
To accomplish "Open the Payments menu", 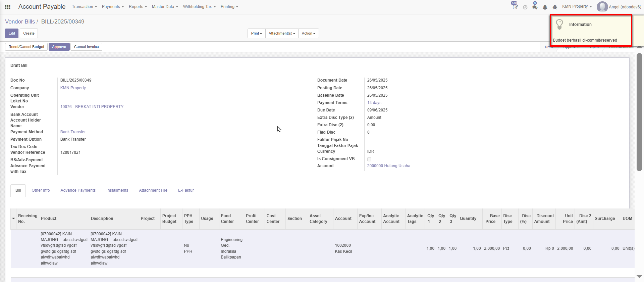I will coord(113,7).
